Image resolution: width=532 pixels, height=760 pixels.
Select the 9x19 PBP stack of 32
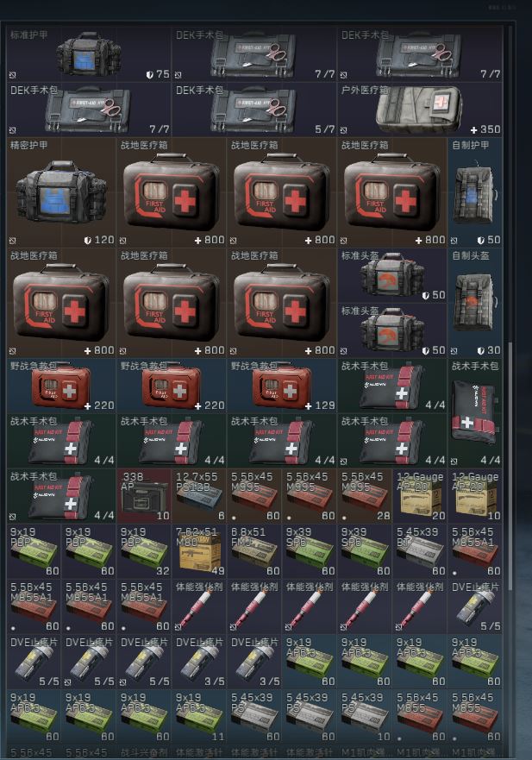(x=144, y=550)
